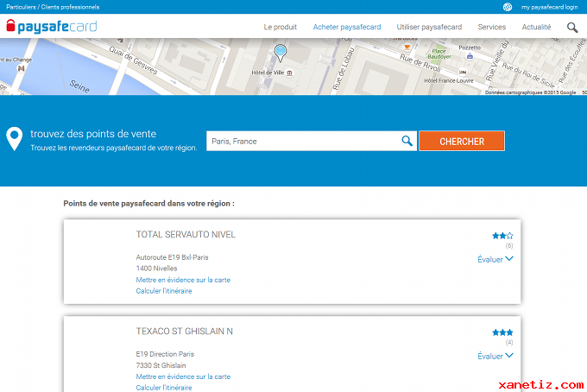587x392 pixels.
Task: Click the Hôtel de Ville landmark icon
Action: click(289, 73)
